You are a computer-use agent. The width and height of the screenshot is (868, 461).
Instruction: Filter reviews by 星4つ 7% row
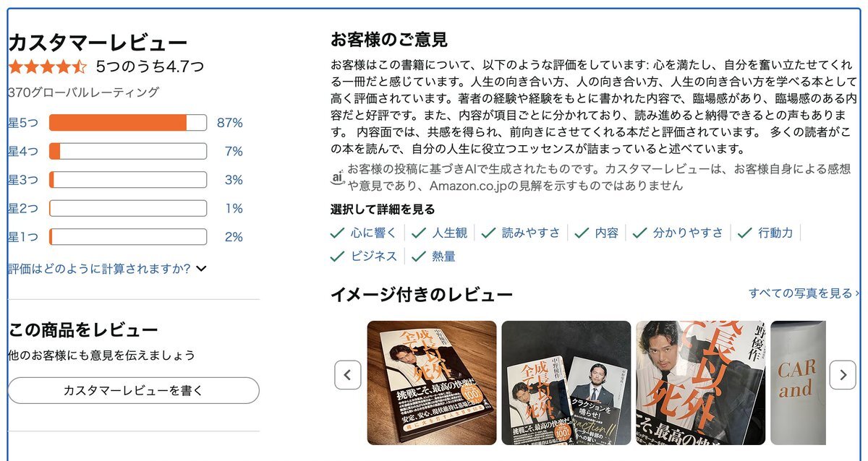click(125, 152)
